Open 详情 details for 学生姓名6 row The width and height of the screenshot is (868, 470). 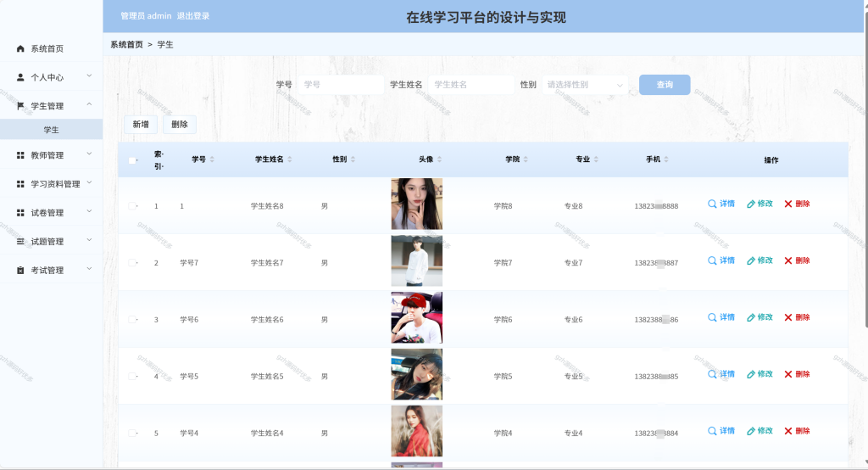click(721, 317)
